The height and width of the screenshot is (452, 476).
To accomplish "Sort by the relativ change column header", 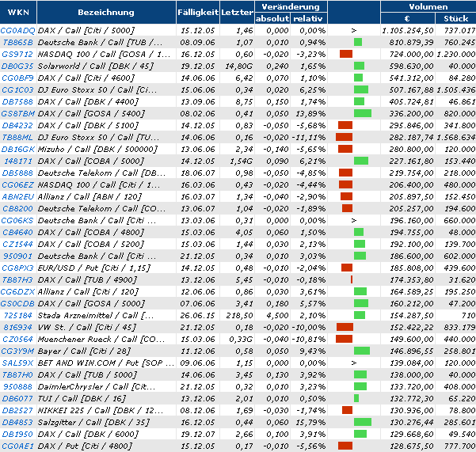I will point(308,18).
